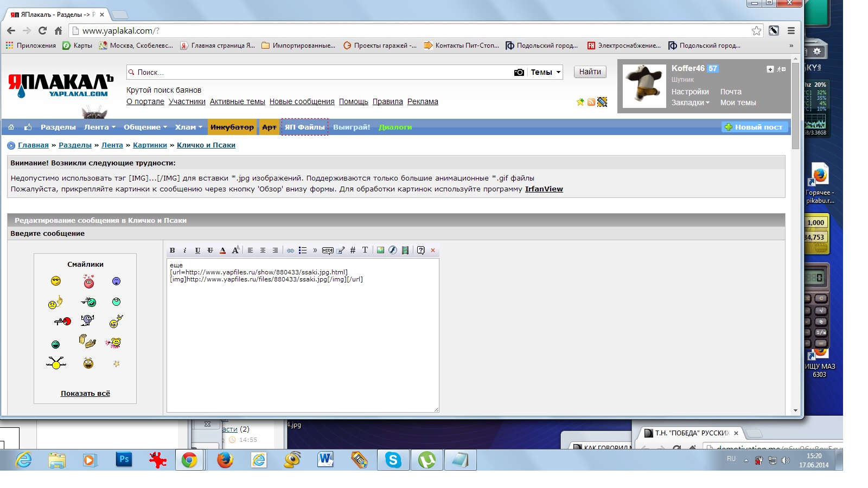This screenshot has height=488, width=868.
Task: Insert video using the film strip icon
Action: point(405,251)
